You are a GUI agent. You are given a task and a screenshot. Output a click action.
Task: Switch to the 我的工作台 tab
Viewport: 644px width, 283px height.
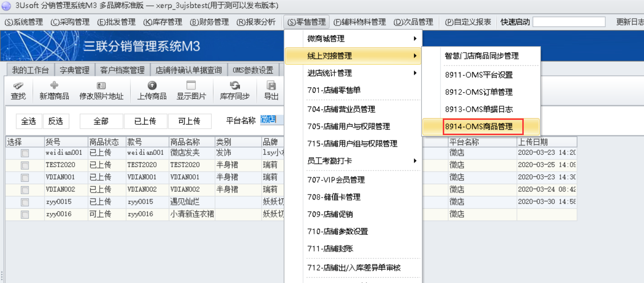30,70
